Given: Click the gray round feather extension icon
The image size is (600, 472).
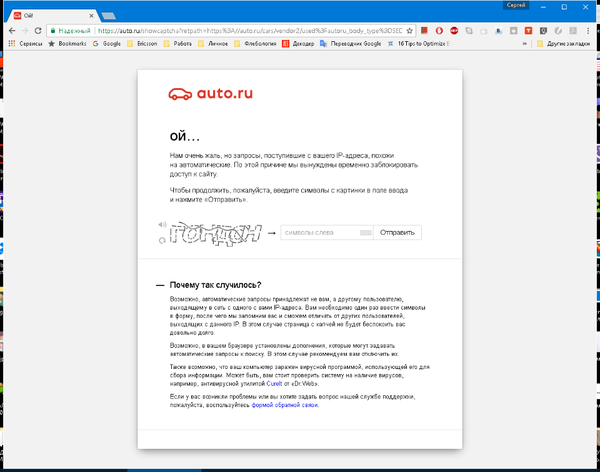Looking at the screenshot, I should [x=558, y=31].
